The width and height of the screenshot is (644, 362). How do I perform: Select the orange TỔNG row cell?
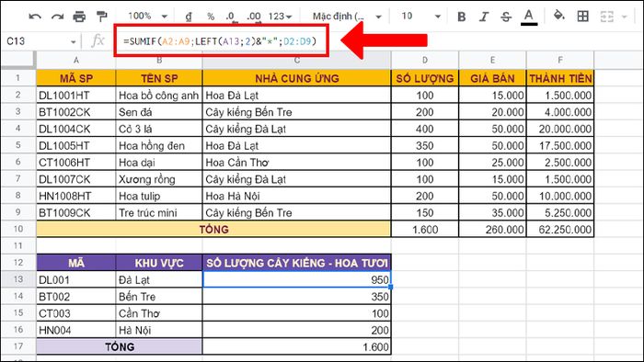tap(213, 229)
